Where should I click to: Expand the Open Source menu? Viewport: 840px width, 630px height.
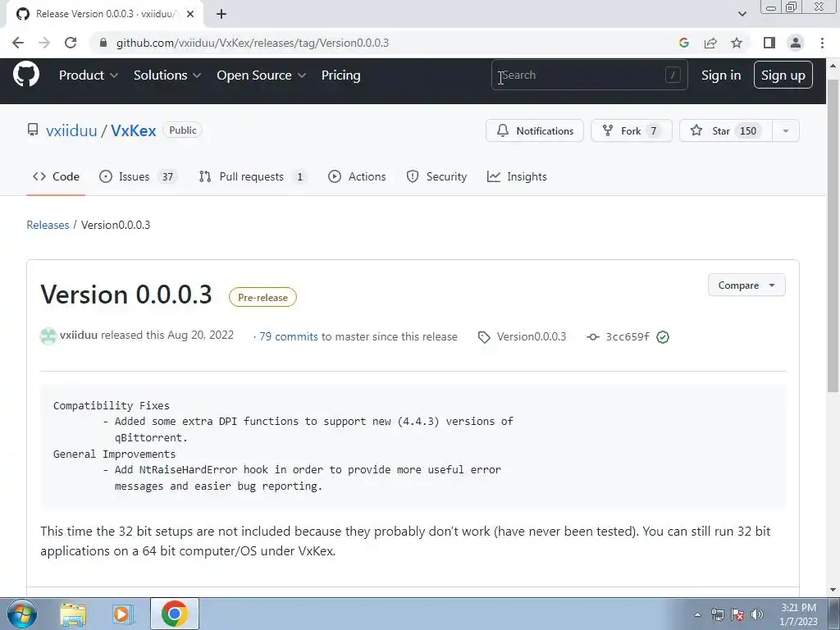(x=261, y=75)
